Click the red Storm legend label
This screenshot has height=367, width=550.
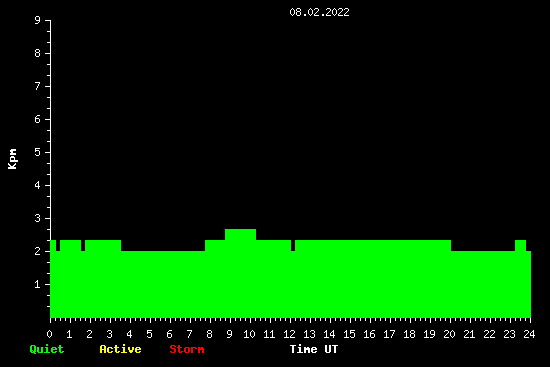click(187, 349)
